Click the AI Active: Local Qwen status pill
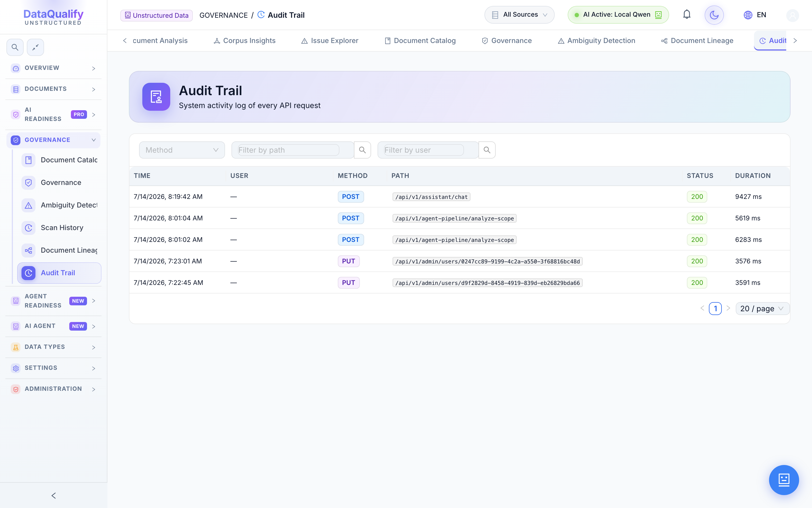 pos(618,15)
